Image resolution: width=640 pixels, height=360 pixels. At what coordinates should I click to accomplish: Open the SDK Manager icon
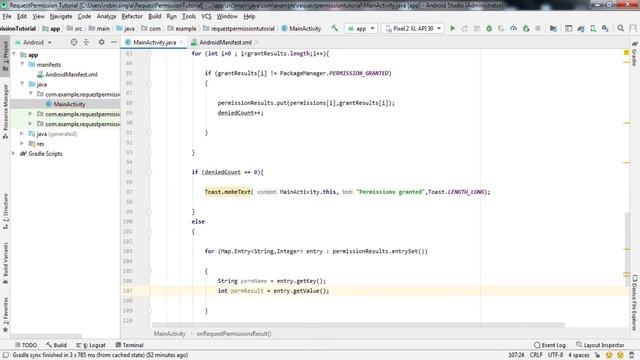(x=605, y=28)
